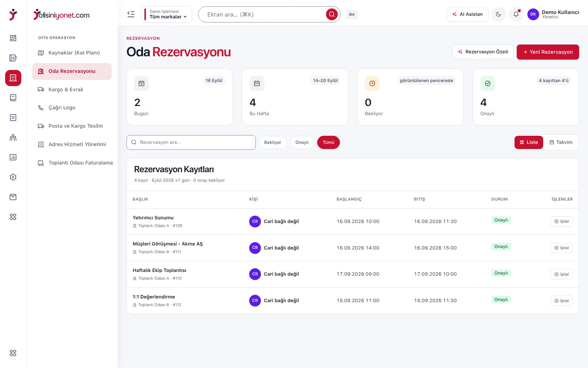Screen dimensions: 588x368
Task: Open the apps grid icon at rail bottom
Action: [13, 353]
